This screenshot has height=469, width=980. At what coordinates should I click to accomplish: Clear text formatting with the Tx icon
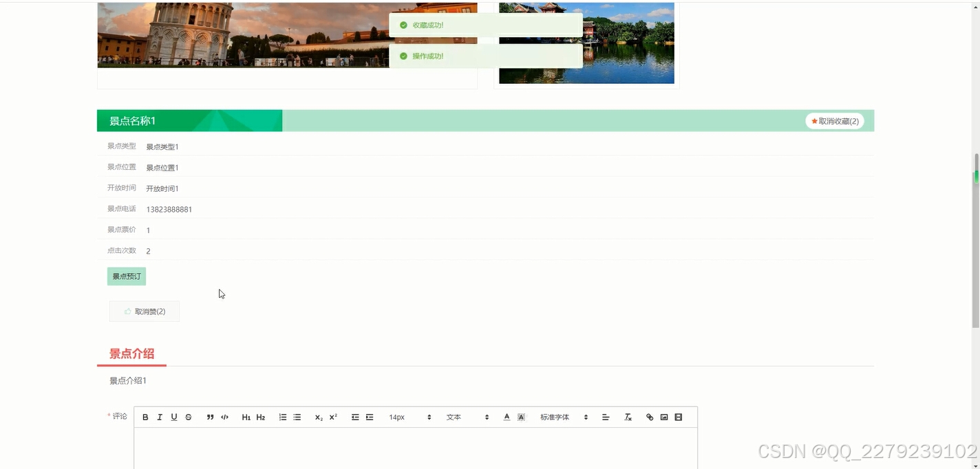628,417
